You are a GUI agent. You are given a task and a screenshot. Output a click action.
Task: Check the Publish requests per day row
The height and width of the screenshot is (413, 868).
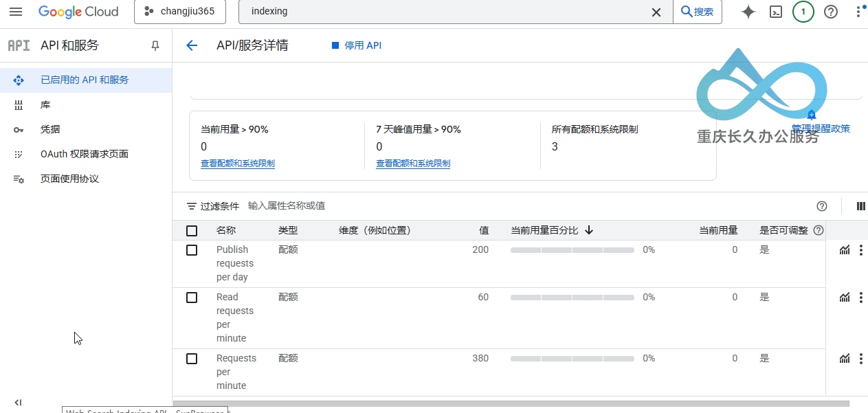pos(192,250)
